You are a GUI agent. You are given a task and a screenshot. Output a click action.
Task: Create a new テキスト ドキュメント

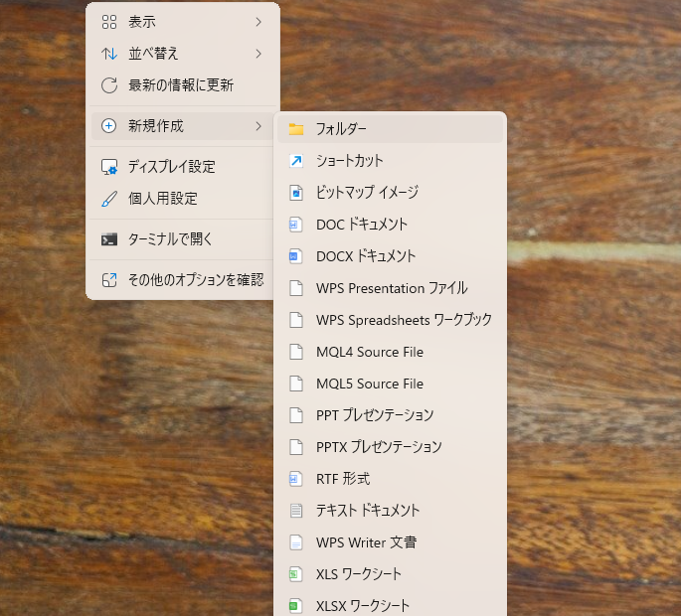(390, 511)
